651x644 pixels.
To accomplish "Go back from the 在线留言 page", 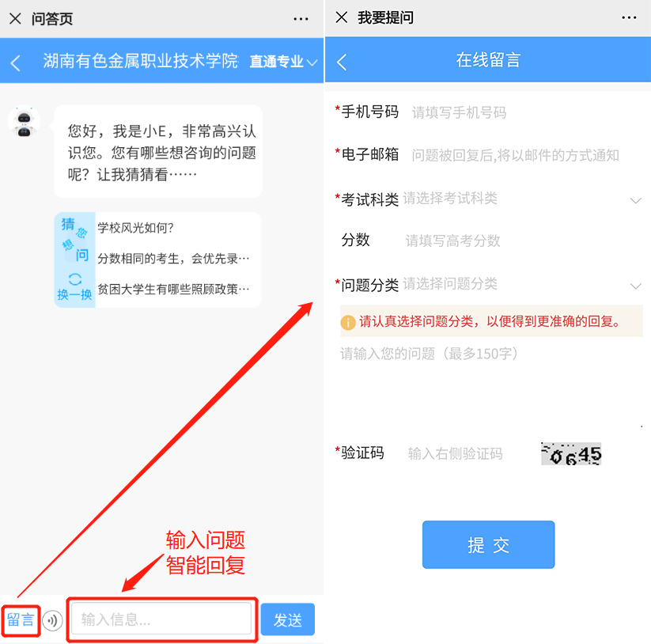I will pyautogui.click(x=342, y=63).
